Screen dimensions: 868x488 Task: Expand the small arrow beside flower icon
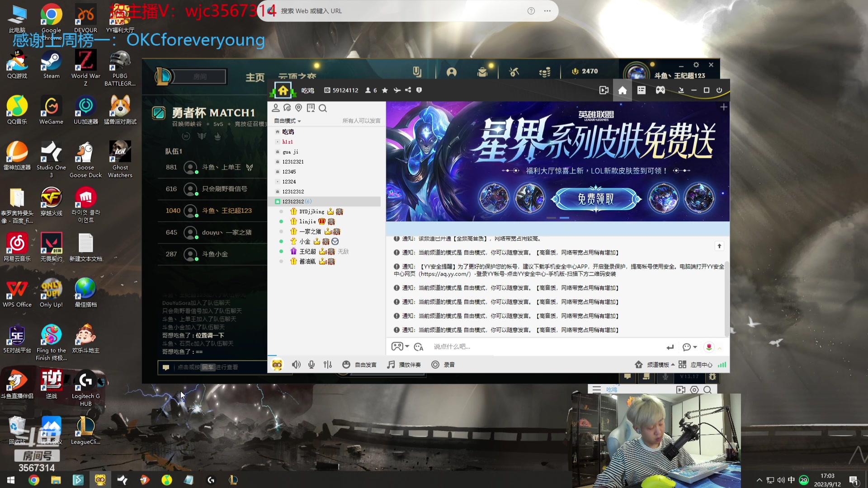tap(720, 348)
